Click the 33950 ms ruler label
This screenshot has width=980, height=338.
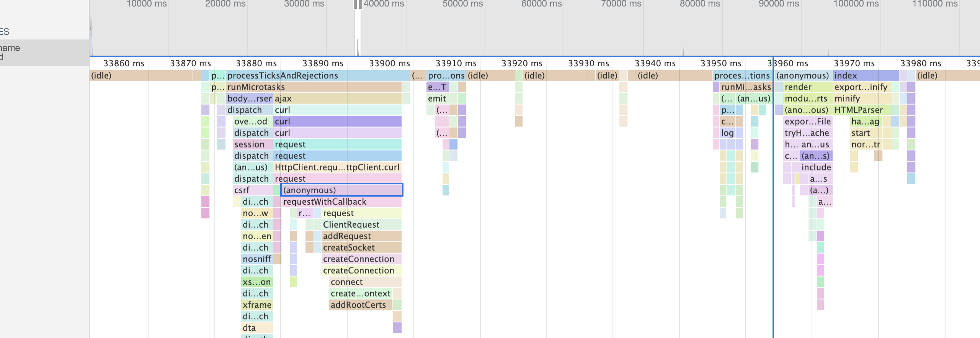point(721,63)
